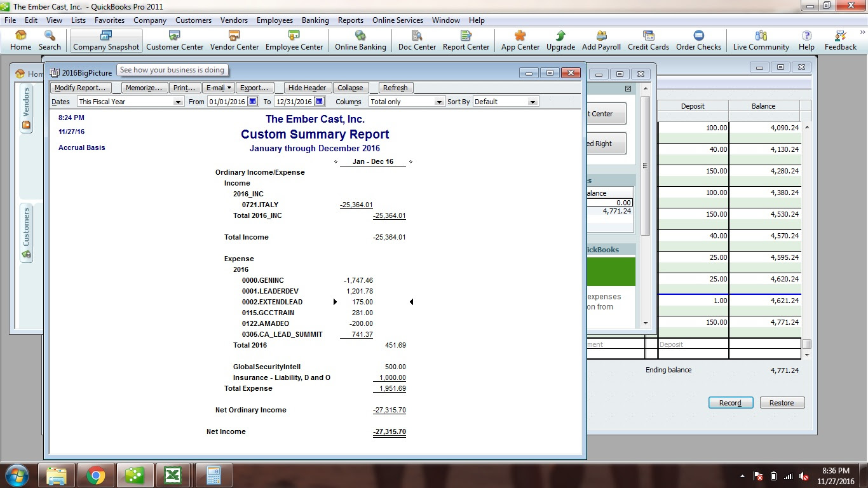Expand the Dates range dropdown
The image size is (868, 488).
click(x=178, y=102)
